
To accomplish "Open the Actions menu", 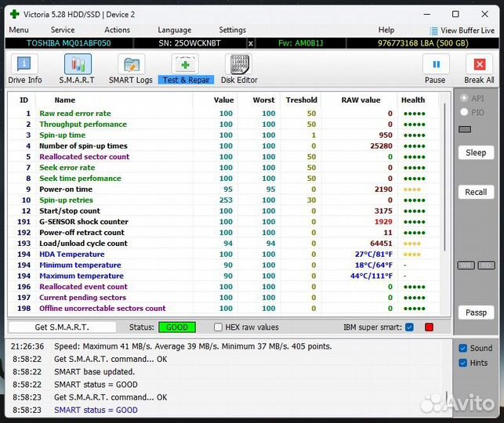I will point(117,30).
